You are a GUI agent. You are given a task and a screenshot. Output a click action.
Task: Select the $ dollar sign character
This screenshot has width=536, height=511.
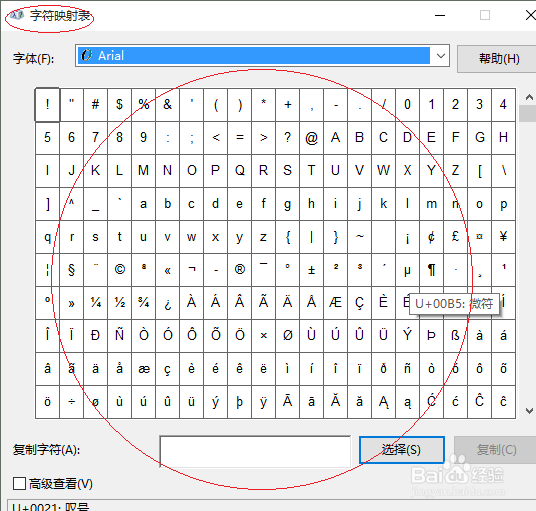click(x=119, y=105)
